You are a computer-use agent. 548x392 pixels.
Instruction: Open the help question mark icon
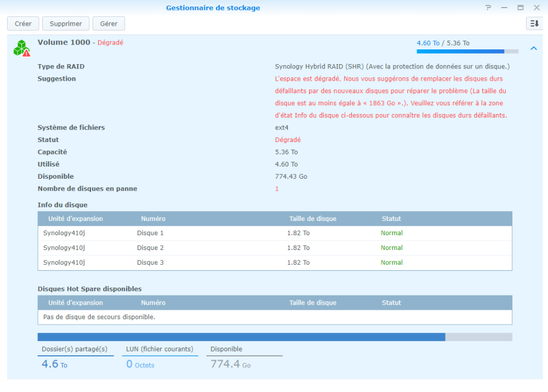coord(488,8)
